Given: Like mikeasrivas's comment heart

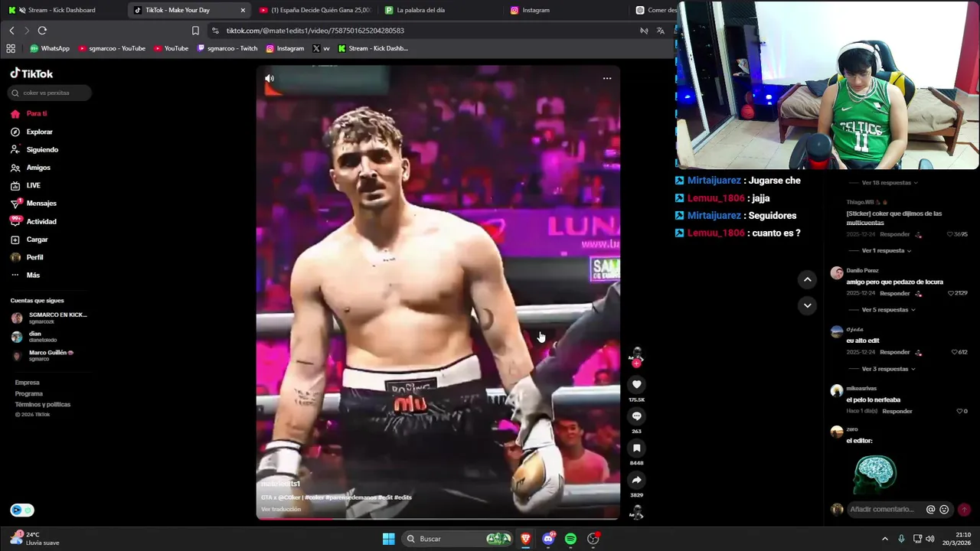Looking at the screenshot, I should point(959,411).
